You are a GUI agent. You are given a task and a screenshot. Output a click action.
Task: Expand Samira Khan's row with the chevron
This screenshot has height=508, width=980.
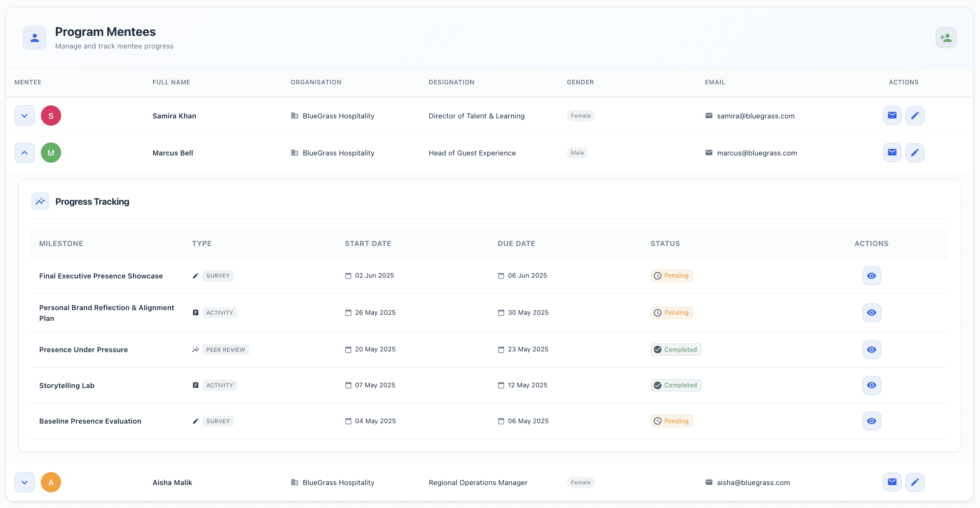(24, 115)
